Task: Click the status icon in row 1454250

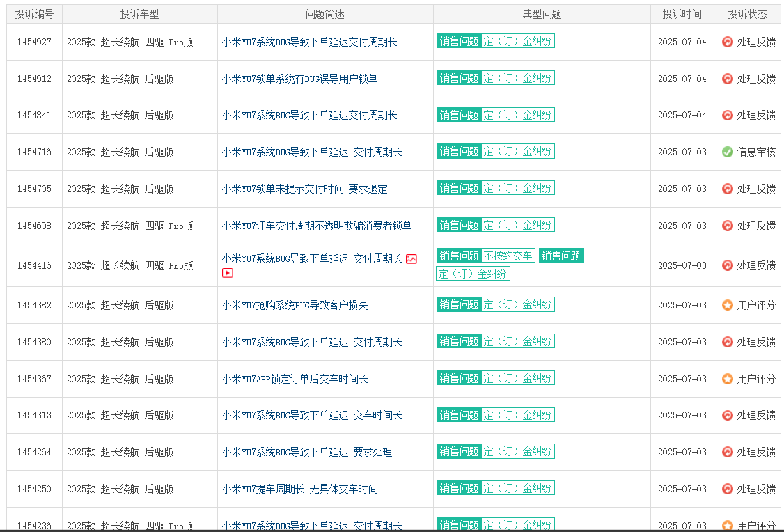Action: coord(728,489)
